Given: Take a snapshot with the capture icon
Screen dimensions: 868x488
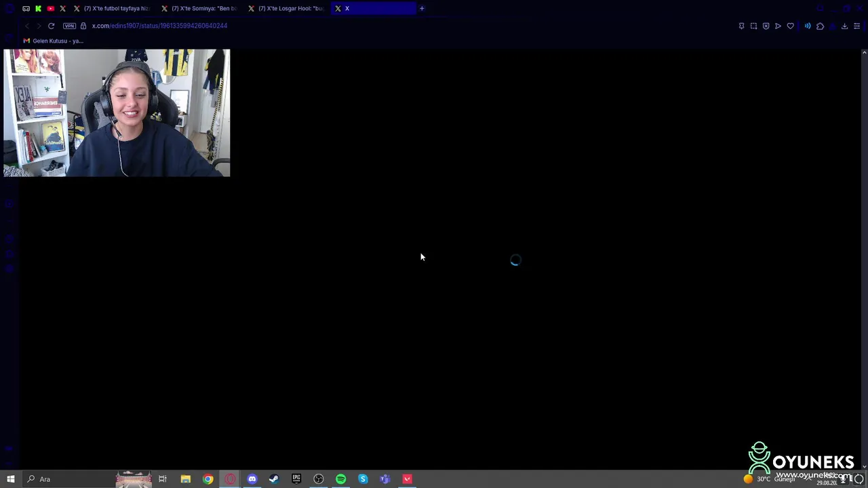Looking at the screenshot, I should click(753, 26).
